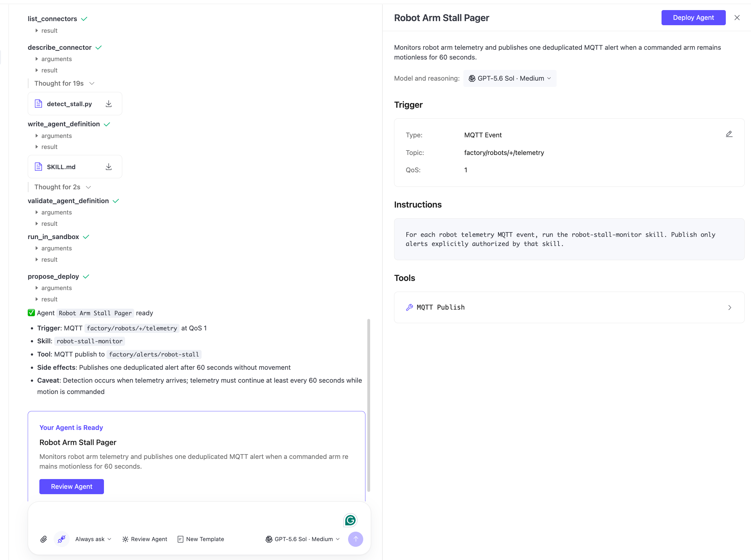The width and height of the screenshot is (751, 560).
Task: Expand arguments under propose_deploy
Action: coord(54,288)
